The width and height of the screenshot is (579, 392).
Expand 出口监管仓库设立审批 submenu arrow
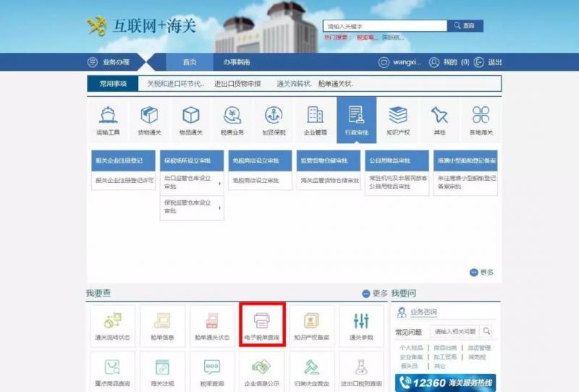tap(220, 182)
